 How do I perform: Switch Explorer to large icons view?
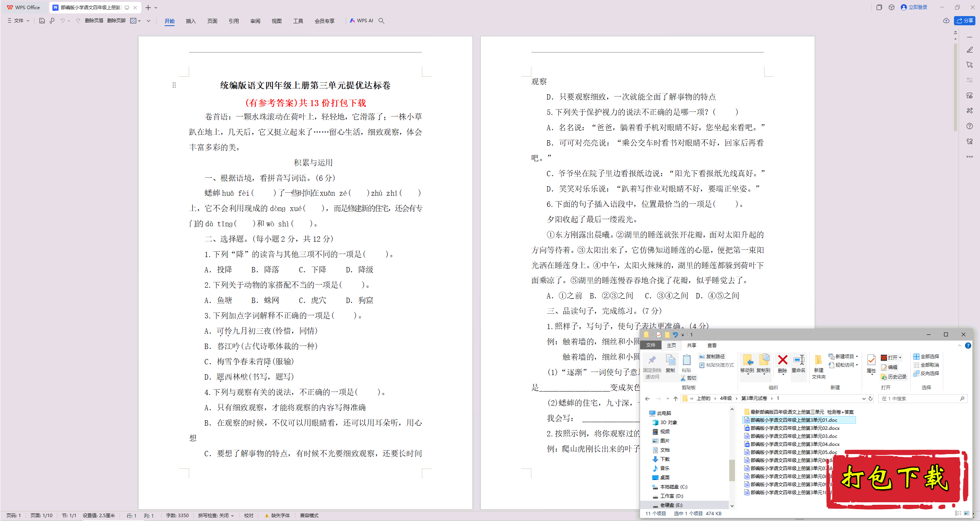[x=967, y=513]
